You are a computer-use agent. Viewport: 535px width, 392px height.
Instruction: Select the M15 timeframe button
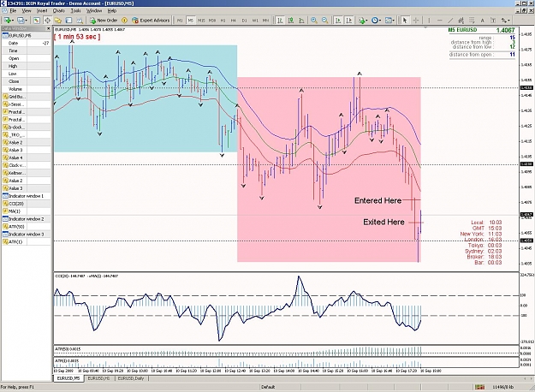[x=201, y=21]
